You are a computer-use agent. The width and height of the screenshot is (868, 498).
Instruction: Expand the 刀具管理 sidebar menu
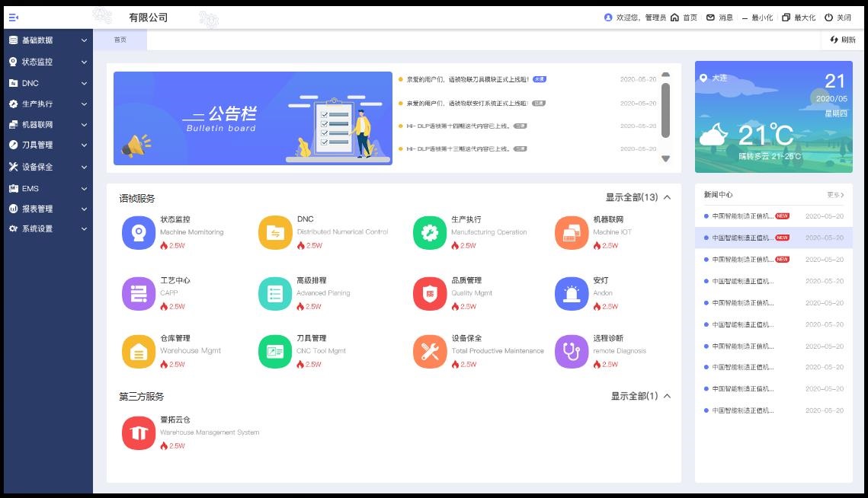point(46,145)
